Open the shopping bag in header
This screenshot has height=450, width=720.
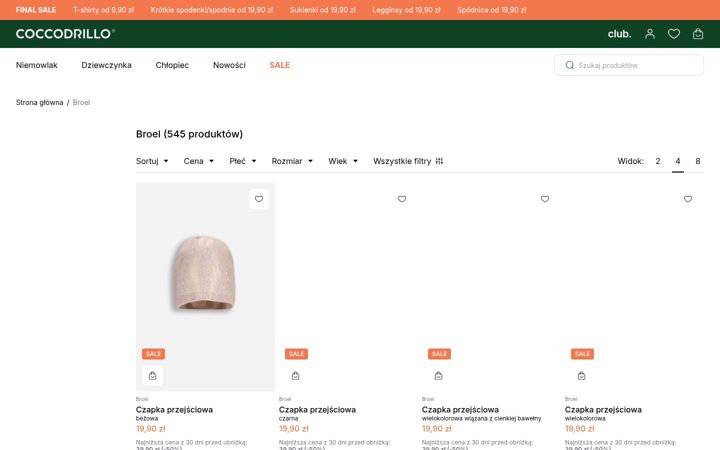[698, 34]
